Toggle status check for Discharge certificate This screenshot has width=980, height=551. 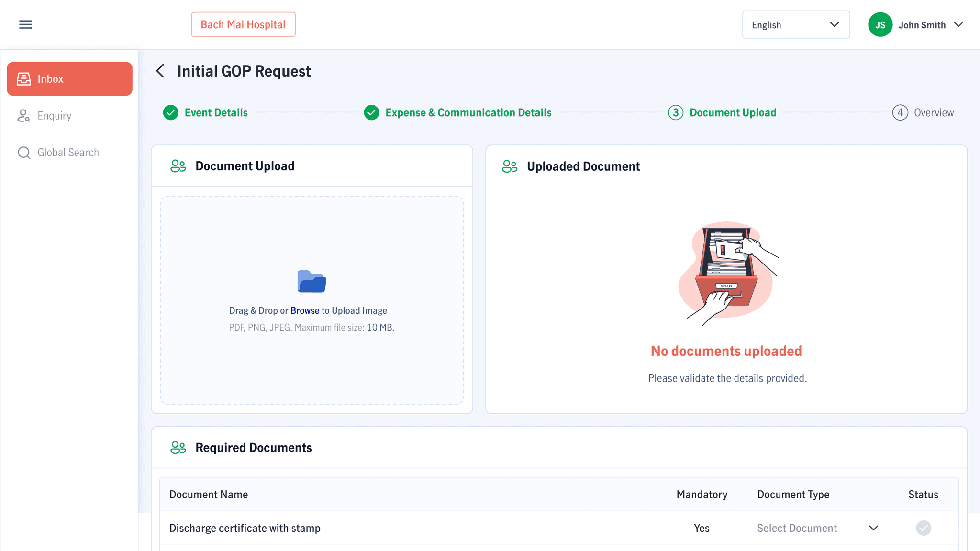tap(923, 528)
